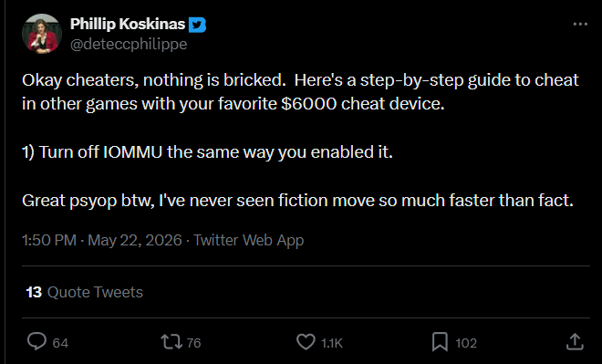Click the 64 replies count
The image size is (602, 364).
point(60,343)
